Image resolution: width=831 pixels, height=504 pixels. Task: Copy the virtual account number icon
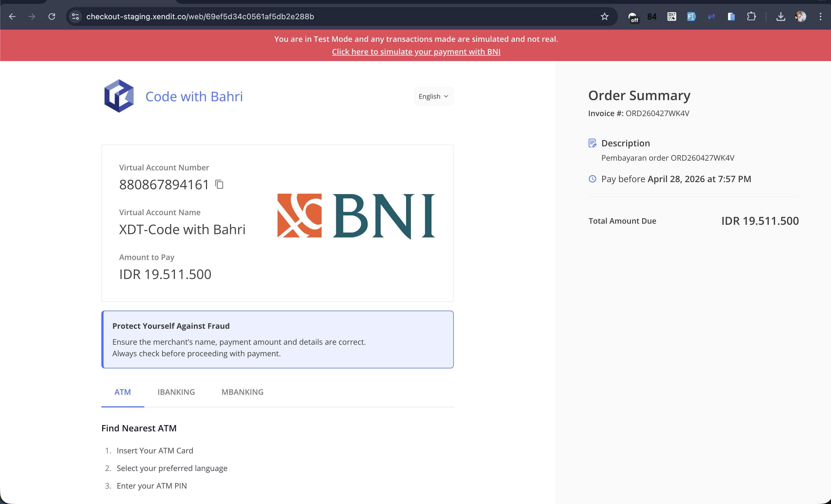point(219,184)
